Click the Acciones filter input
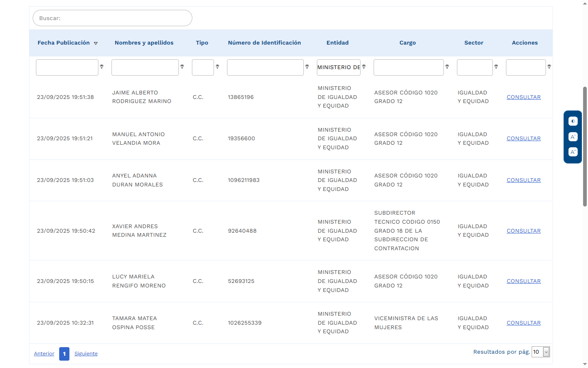Screen dimensions: 588x368 point(526,67)
